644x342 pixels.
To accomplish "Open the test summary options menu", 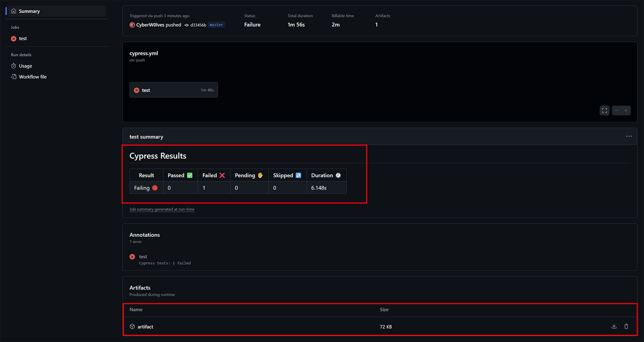I will (629, 136).
